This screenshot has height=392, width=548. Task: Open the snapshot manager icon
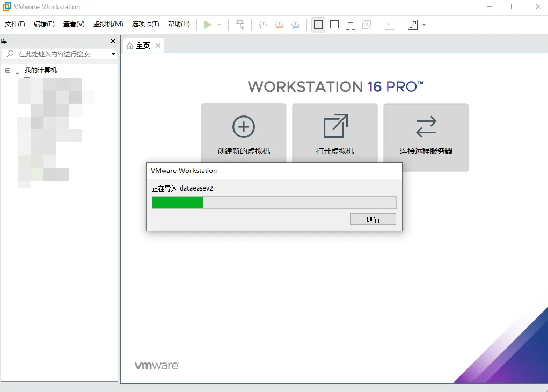point(296,25)
